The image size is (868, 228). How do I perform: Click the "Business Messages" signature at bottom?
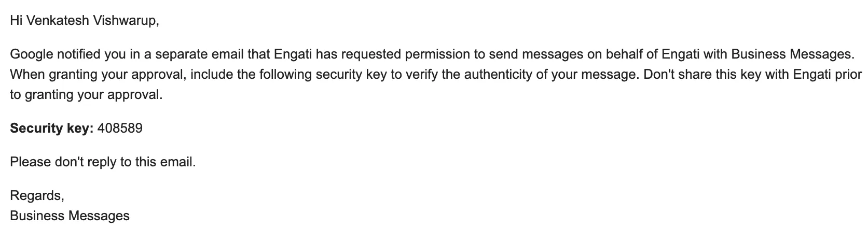(x=70, y=216)
